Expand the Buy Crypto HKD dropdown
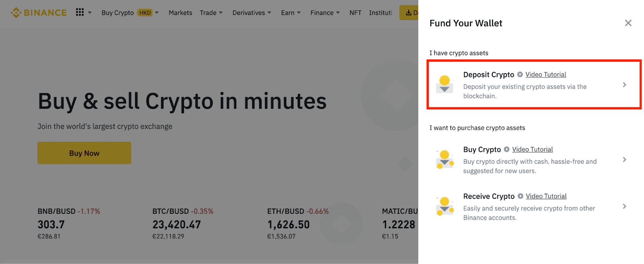This screenshot has height=264, width=644. click(x=157, y=13)
